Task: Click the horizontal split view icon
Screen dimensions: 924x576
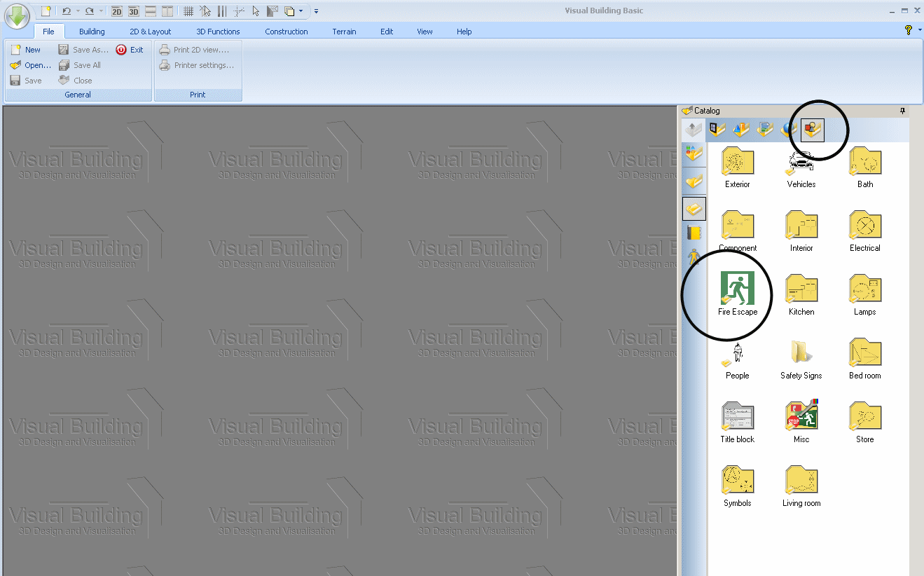Action: tap(151, 11)
